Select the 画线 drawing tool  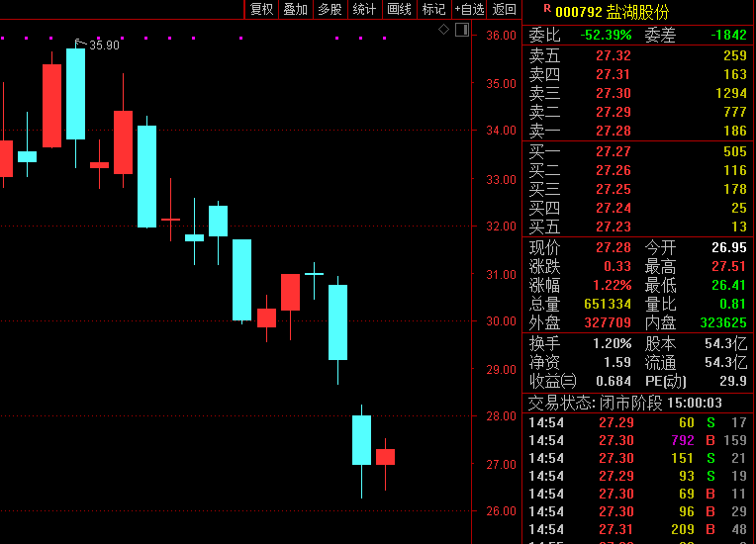pos(399,10)
